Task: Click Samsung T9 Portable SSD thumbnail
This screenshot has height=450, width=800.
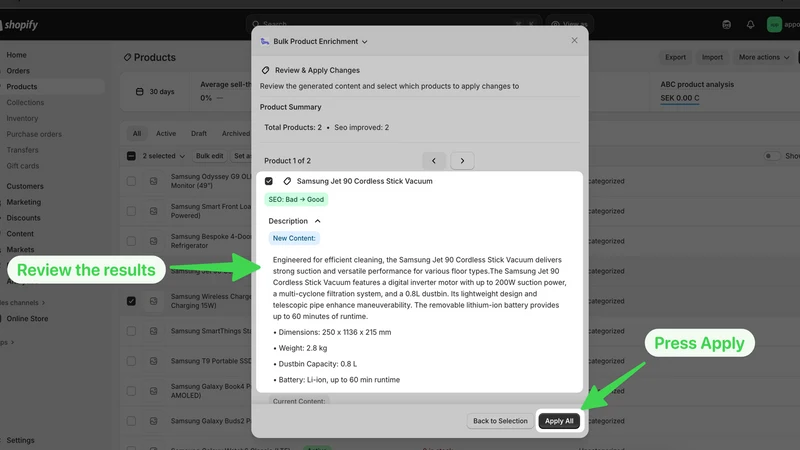Action: point(154,361)
